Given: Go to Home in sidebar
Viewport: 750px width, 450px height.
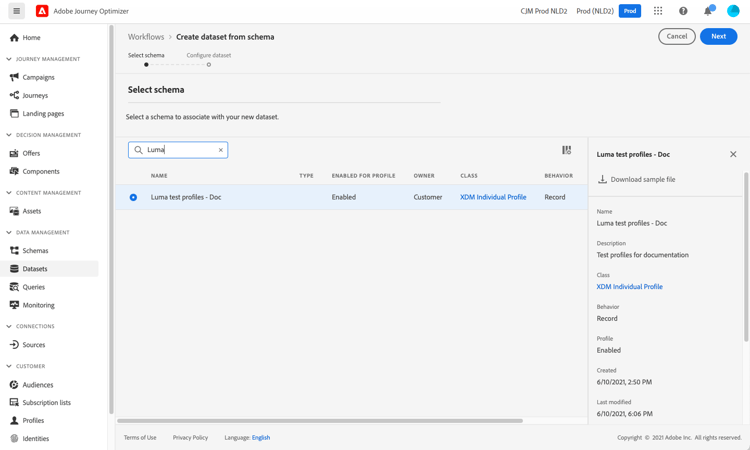Looking at the screenshot, I should pyautogui.click(x=32, y=38).
